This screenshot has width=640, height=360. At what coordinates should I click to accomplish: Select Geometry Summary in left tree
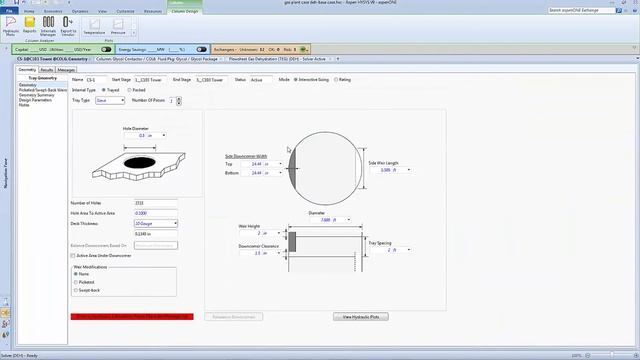click(36, 95)
